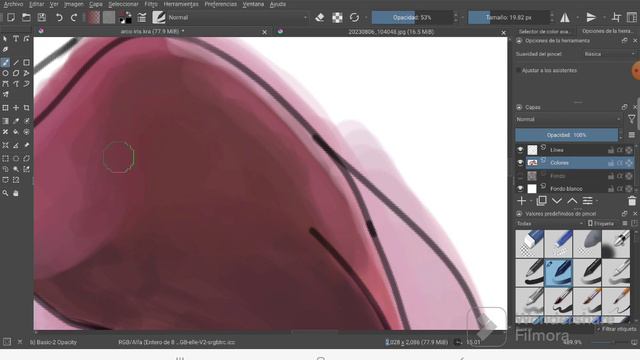
Task: Switch to the 20230806_104048.jpg document tab
Action: (x=391, y=32)
